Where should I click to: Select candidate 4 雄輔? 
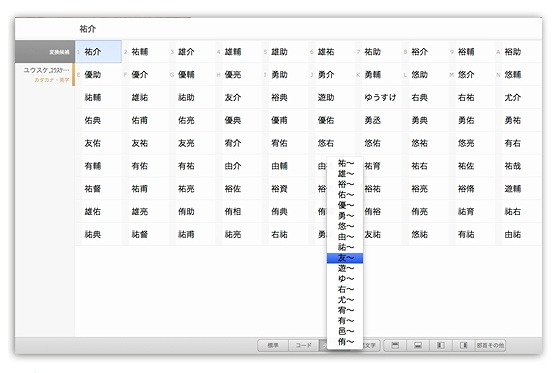239,52
